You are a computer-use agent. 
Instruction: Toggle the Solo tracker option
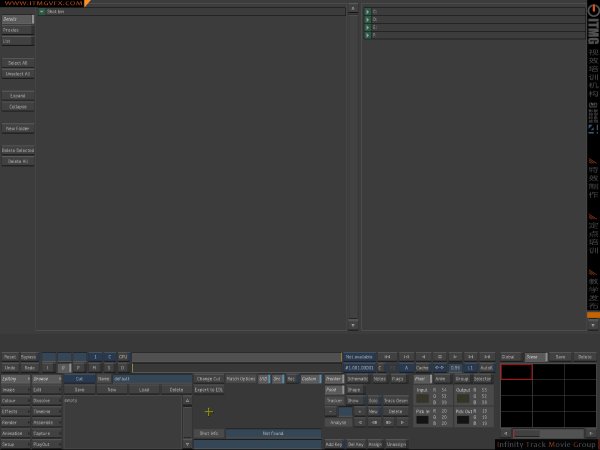pyautogui.click(x=373, y=401)
